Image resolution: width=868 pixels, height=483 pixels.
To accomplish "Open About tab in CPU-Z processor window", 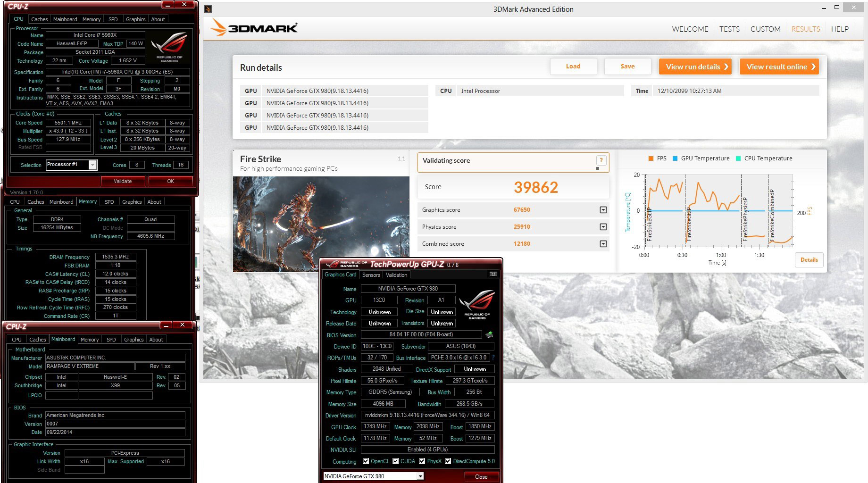I will pos(158,19).
